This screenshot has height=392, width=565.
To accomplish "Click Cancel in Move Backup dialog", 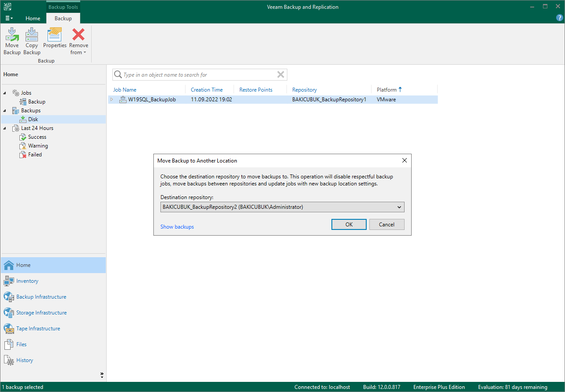I will [387, 224].
